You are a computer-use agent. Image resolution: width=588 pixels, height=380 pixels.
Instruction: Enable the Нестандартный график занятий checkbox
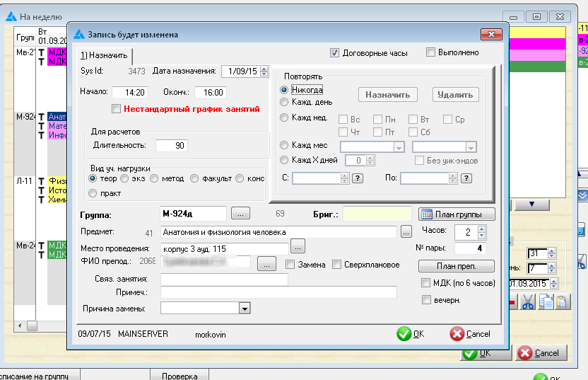117,109
